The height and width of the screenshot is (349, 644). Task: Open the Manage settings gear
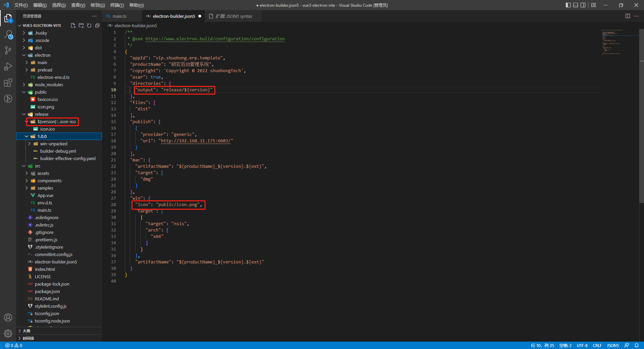point(8,334)
